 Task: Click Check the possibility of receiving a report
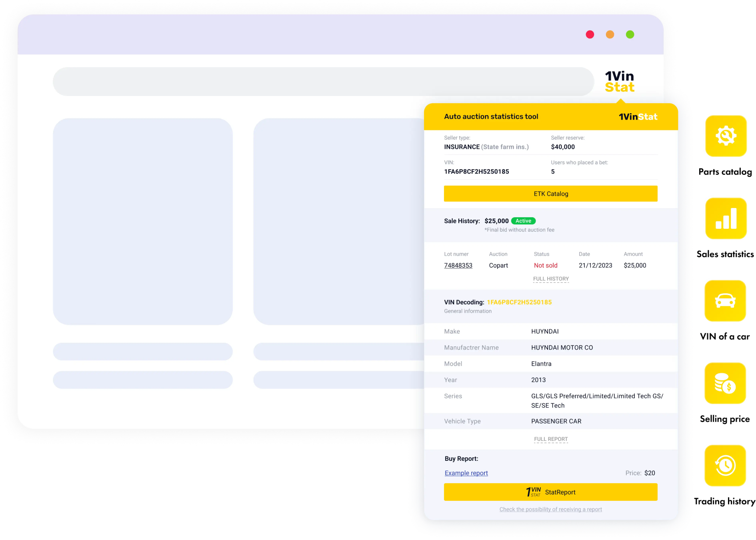[x=551, y=509]
